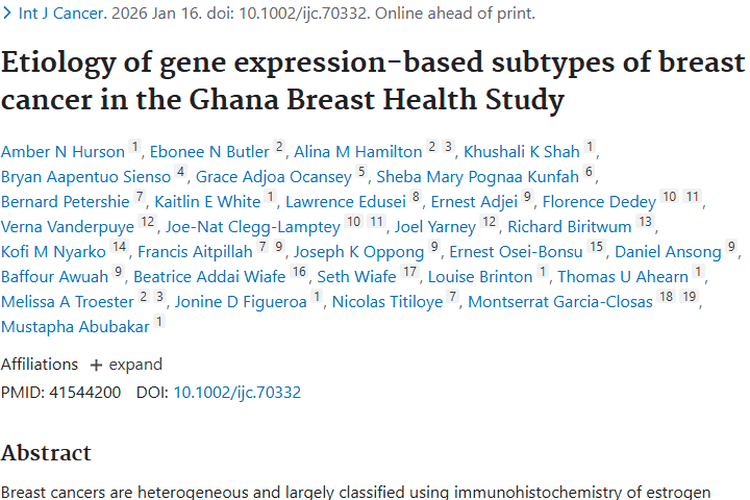Click Joe-Nat Clegg-Lamptey author name
The image size is (750, 500).
point(252,226)
